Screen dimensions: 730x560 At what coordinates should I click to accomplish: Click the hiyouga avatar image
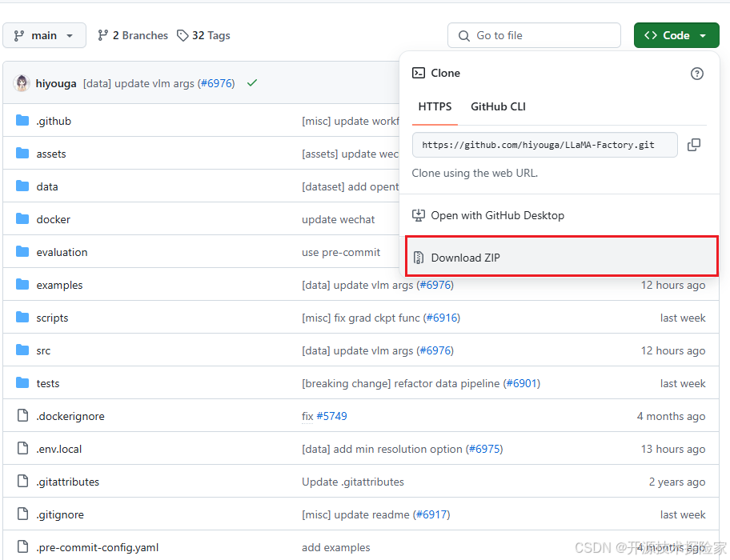(22, 83)
